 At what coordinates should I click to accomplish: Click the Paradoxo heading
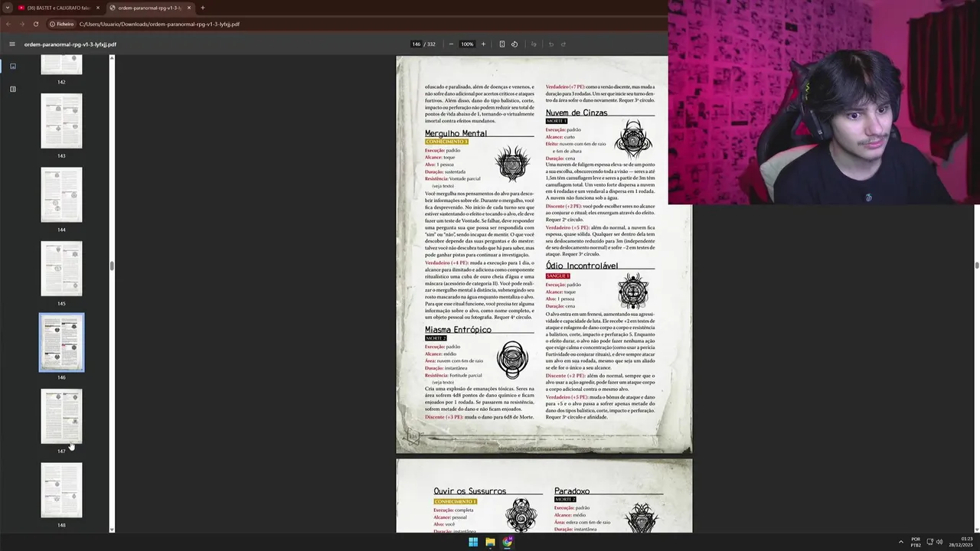572,491
